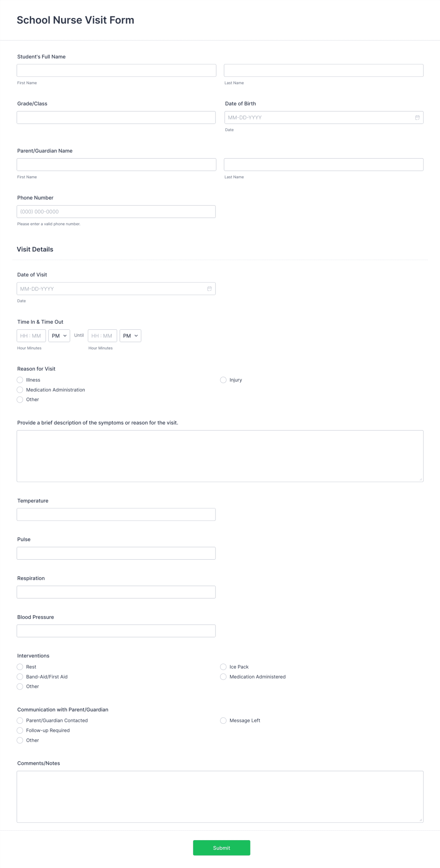Open the Date of Birth calendar picker
This screenshot has height=868, width=440.
tap(418, 117)
